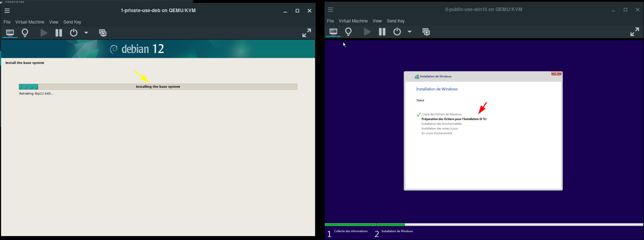Viewport: 644px width, 240px height.
Task: Open snapshots manager in 1-private-use-deb window
Action: click(x=103, y=33)
